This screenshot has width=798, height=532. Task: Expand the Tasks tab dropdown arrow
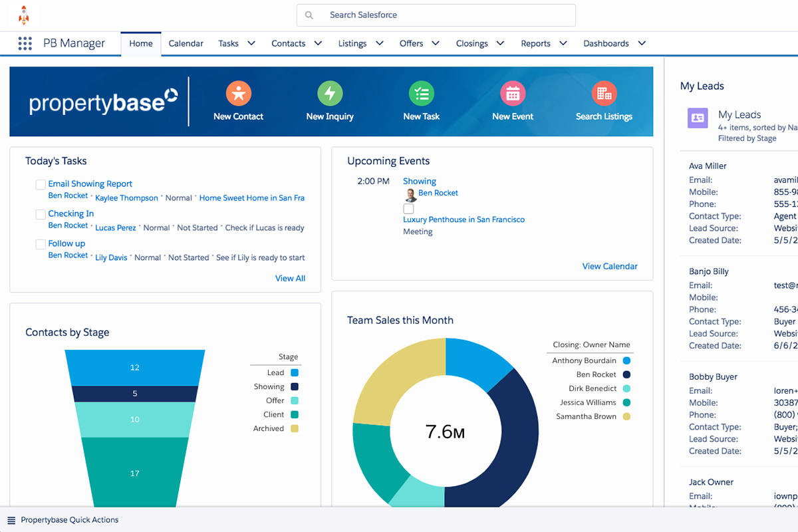[251, 43]
